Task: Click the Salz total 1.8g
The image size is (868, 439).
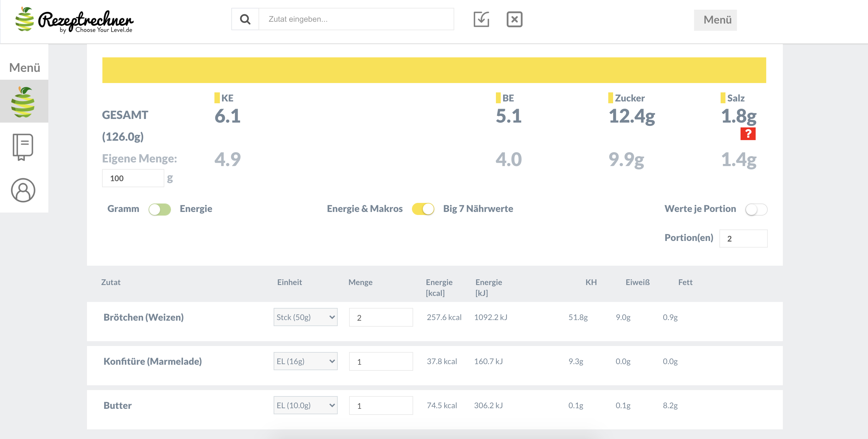Action: 739,117
